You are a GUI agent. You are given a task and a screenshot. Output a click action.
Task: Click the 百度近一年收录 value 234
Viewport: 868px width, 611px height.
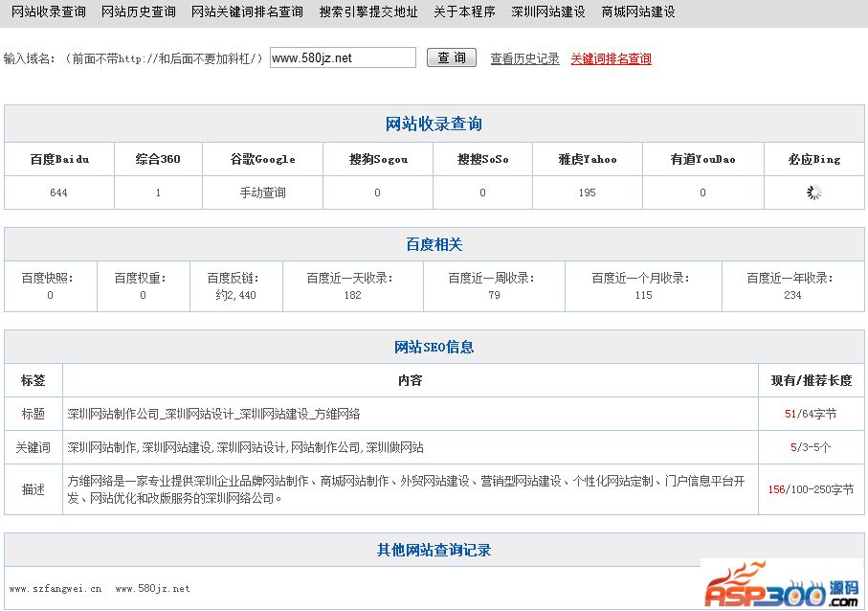[x=792, y=295]
